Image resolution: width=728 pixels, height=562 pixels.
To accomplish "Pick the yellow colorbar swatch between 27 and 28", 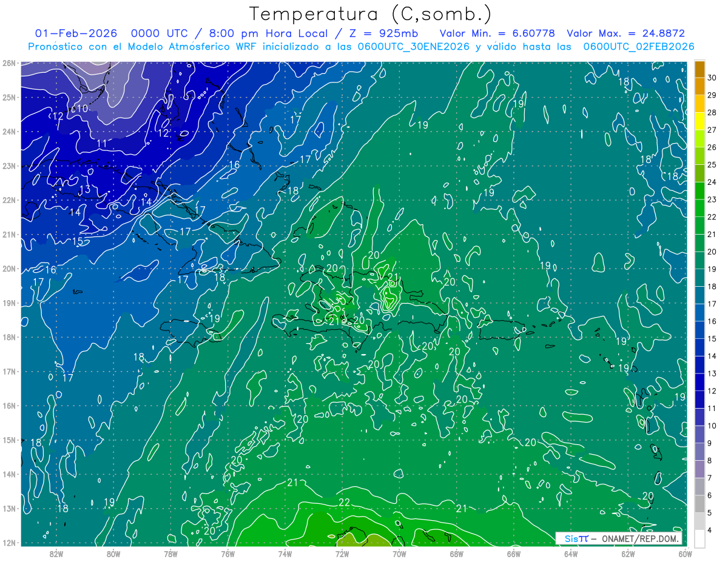I will [x=699, y=121].
